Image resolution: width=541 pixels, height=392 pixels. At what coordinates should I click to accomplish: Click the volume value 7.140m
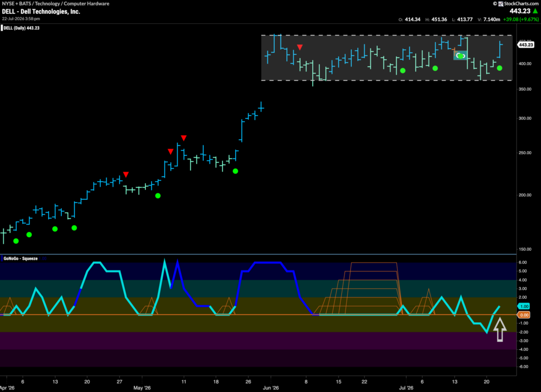492,20
